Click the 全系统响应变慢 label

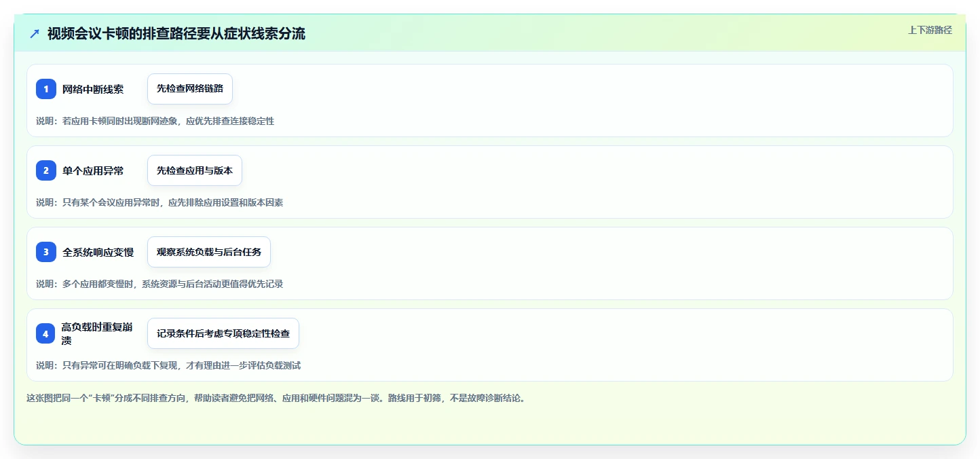coord(98,252)
